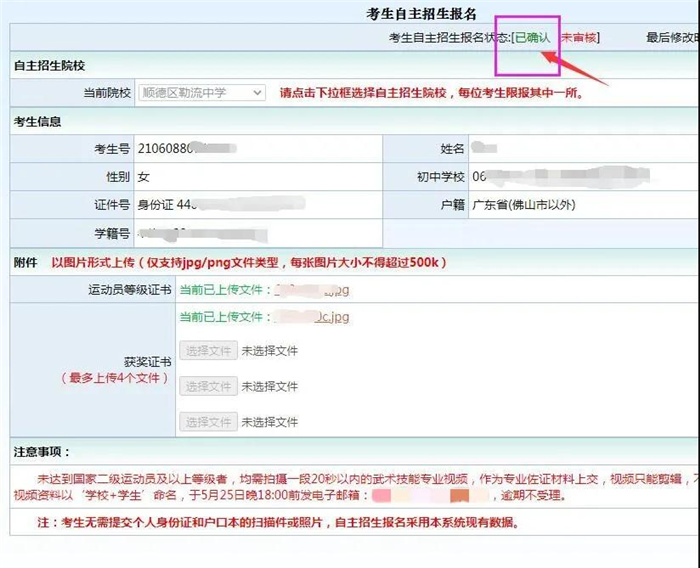Select the 考生信息 section header

click(38, 121)
